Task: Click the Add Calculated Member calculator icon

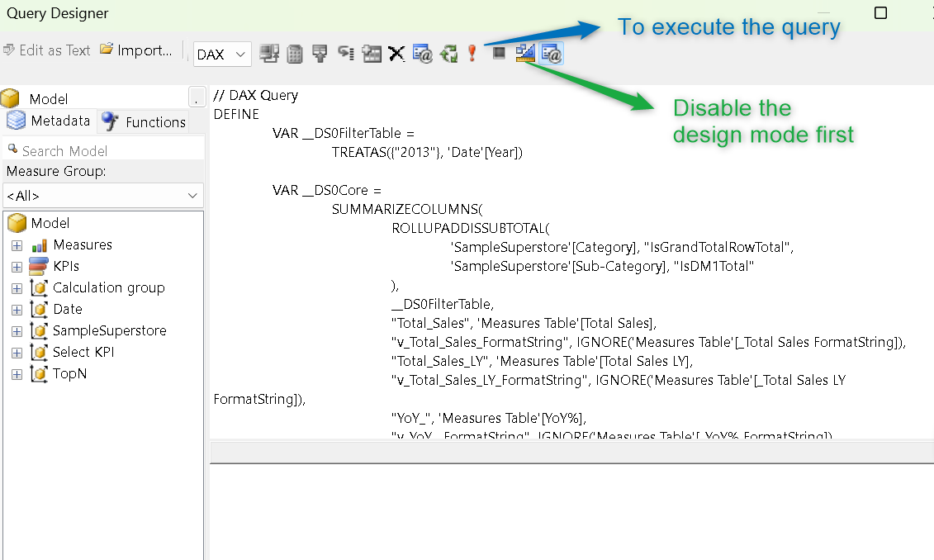Action: click(294, 55)
